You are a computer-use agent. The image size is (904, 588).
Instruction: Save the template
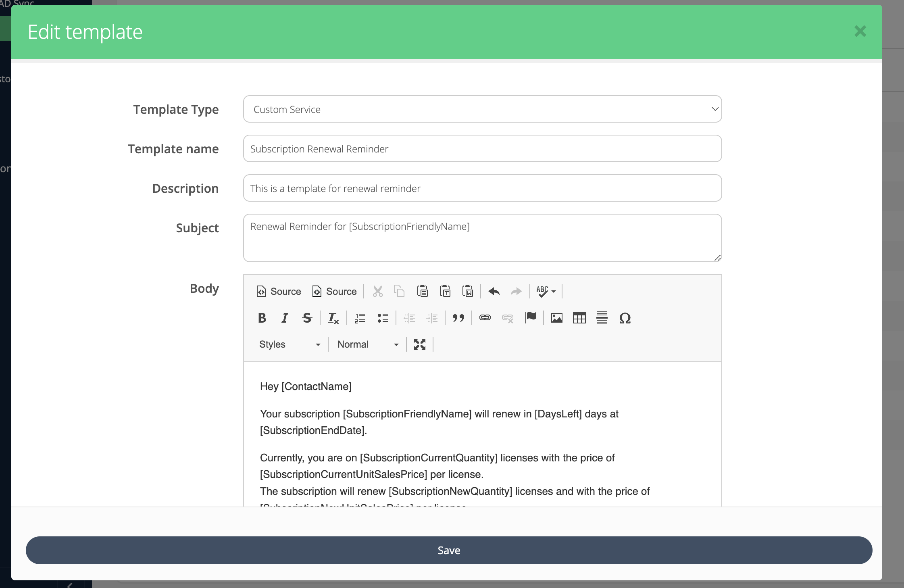449,550
